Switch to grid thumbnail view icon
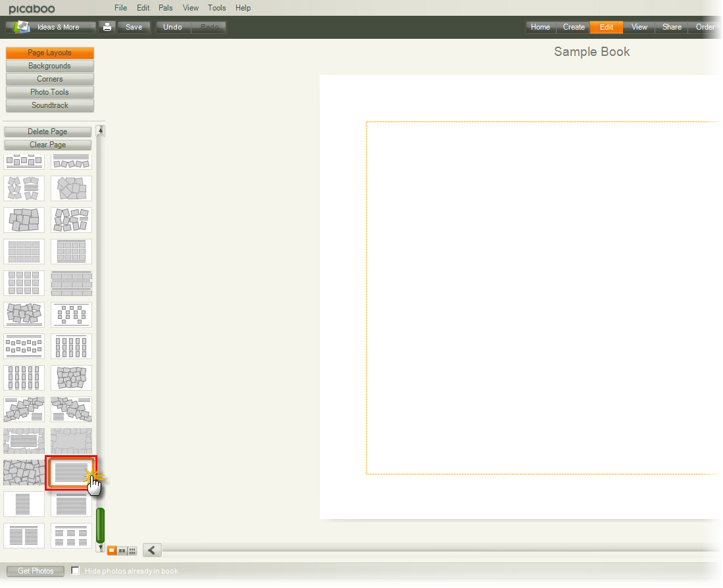Screen dimensions: 723x588 [x=132, y=551]
